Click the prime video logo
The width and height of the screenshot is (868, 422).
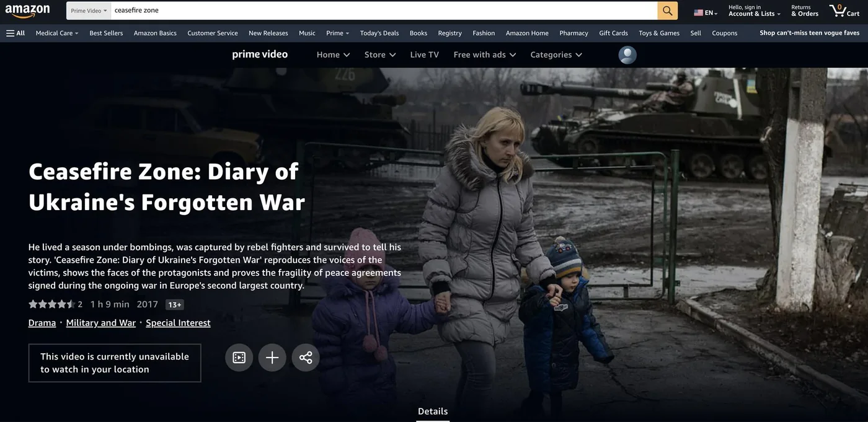260,55
